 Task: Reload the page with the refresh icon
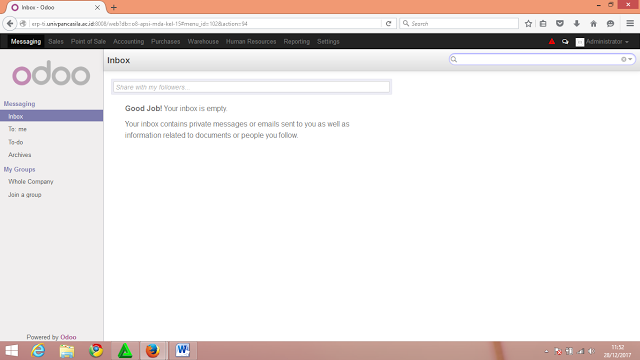(389, 24)
